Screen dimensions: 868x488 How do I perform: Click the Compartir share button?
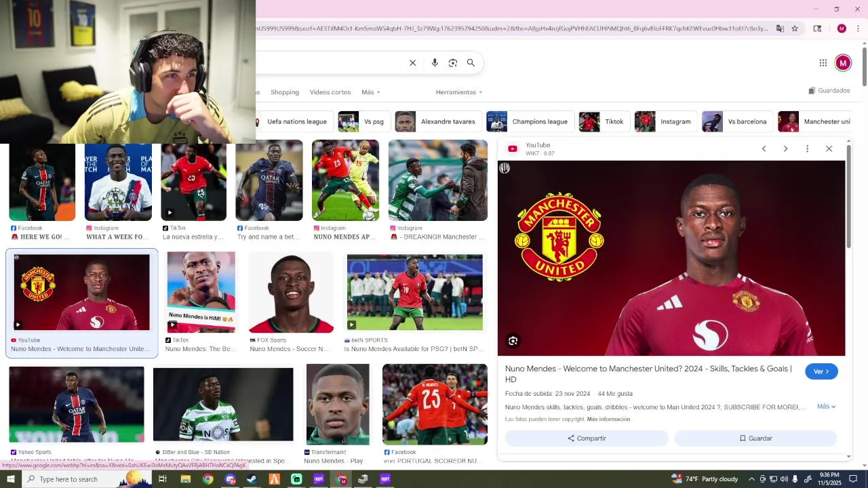click(587, 439)
